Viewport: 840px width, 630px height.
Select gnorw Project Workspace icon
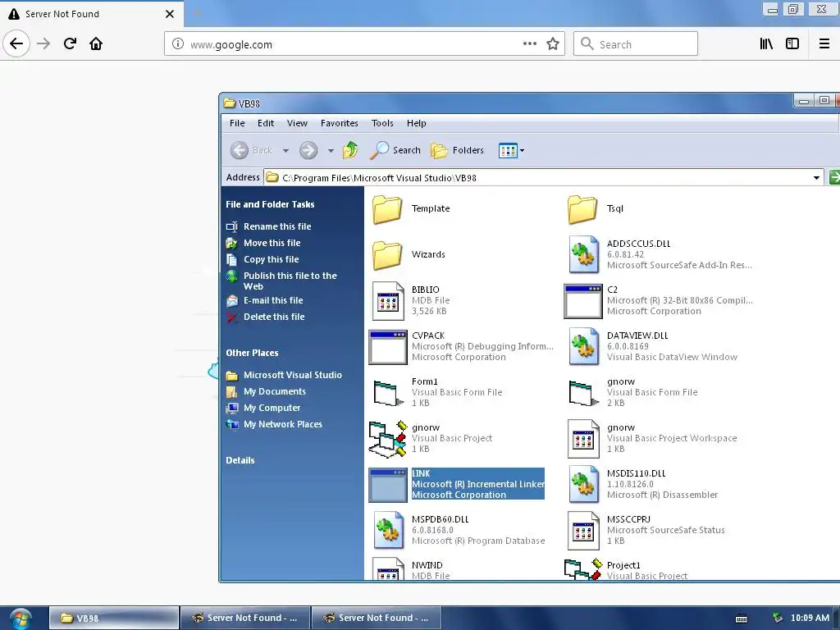[x=583, y=439]
